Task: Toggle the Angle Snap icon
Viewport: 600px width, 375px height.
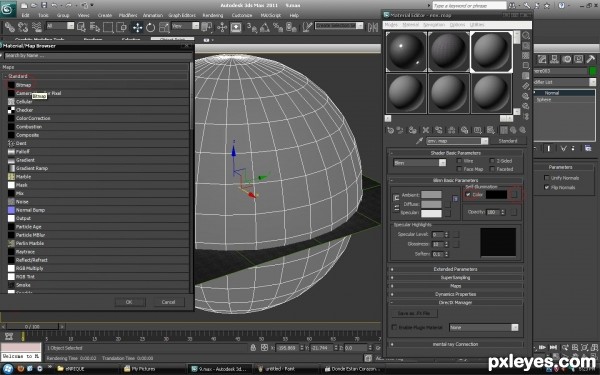Action: pos(264,27)
